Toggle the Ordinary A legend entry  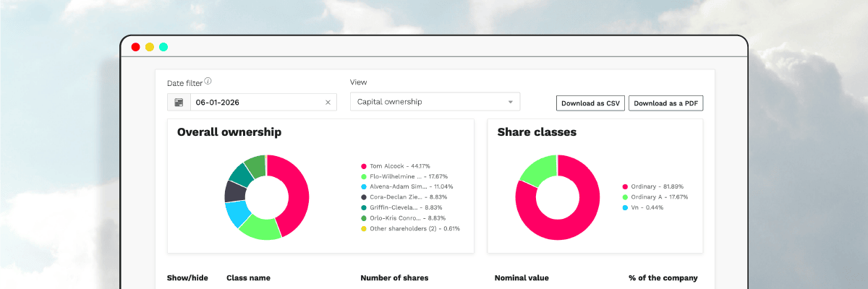click(x=658, y=197)
